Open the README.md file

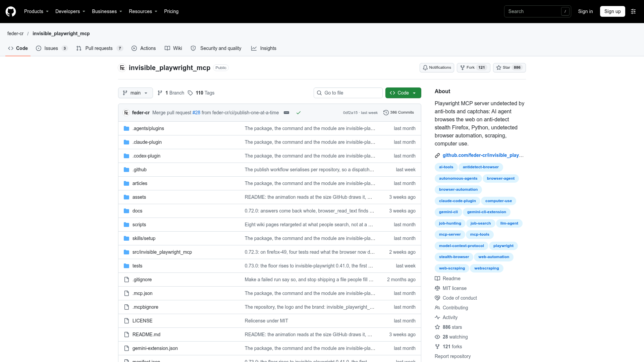tap(146, 335)
